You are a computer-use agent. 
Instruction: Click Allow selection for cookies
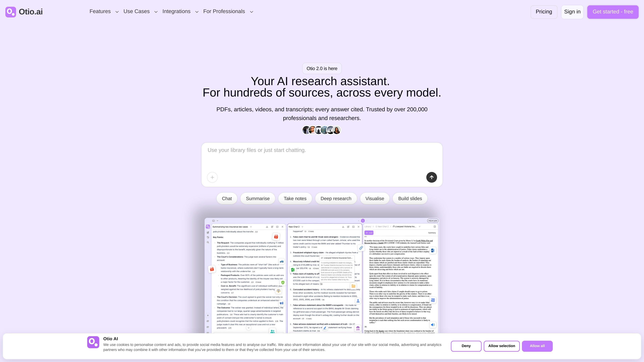pyautogui.click(x=501, y=346)
